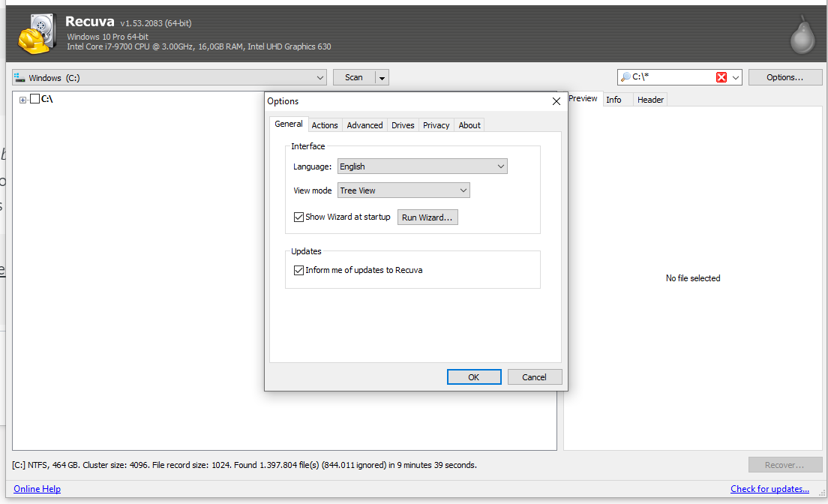Screen dimensions: 828x504
Task: Switch to the Privacy tab
Action: 436,125
